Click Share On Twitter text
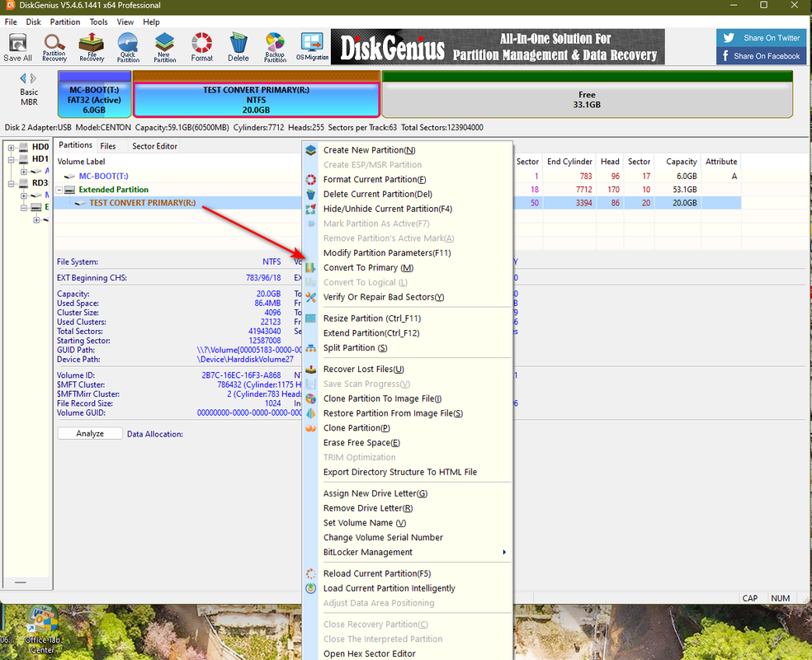 (772, 38)
